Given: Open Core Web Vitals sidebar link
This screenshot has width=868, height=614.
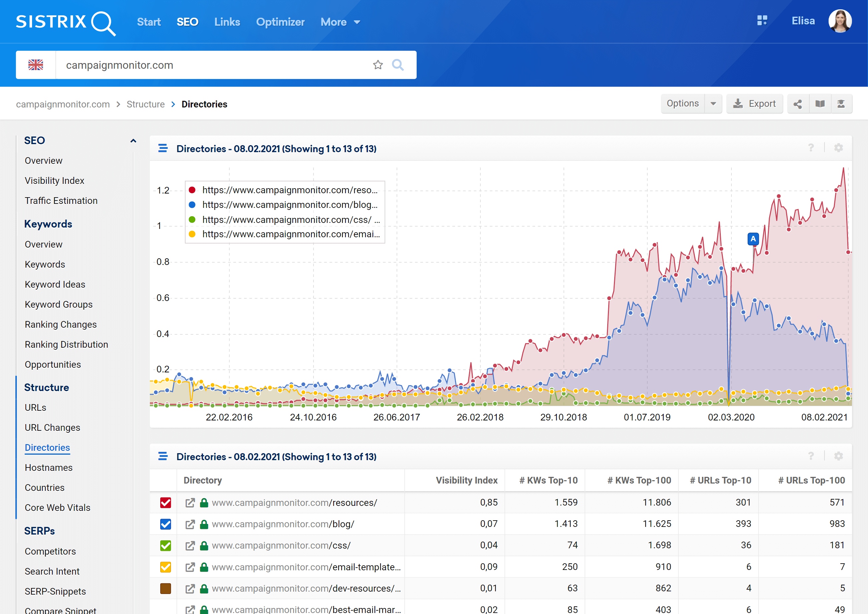Looking at the screenshot, I should pyautogui.click(x=57, y=508).
